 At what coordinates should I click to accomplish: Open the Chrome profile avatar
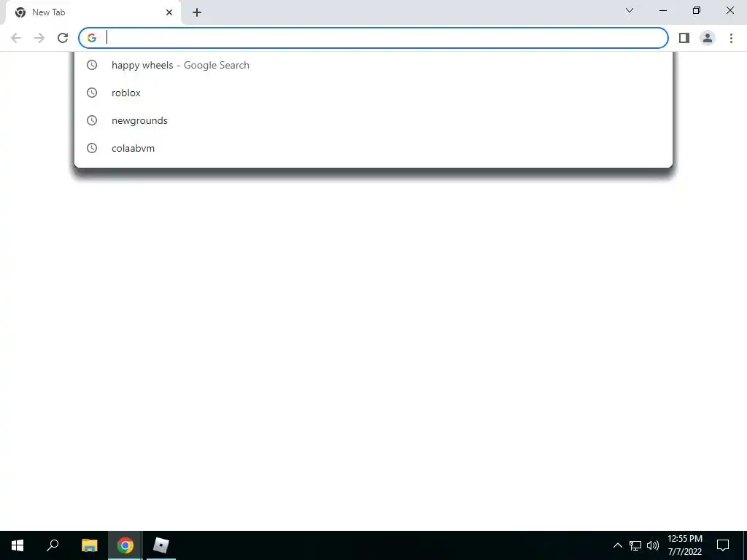tap(708, 38)
